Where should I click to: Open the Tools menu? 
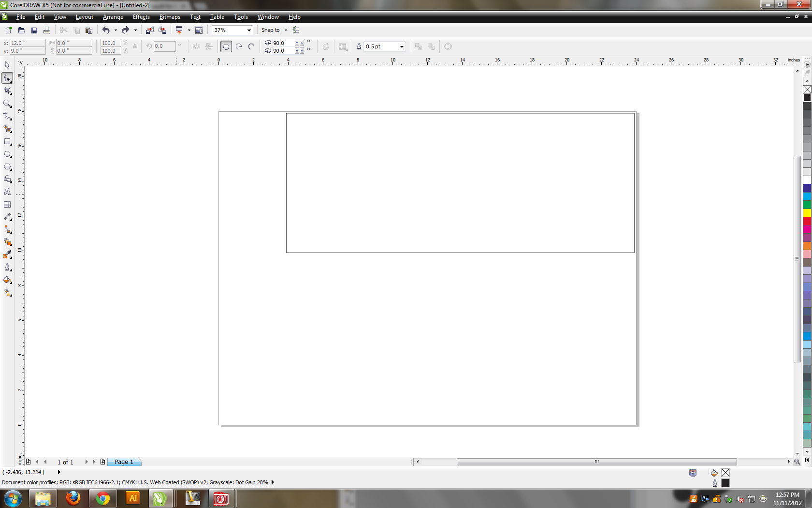coord(241,17)
